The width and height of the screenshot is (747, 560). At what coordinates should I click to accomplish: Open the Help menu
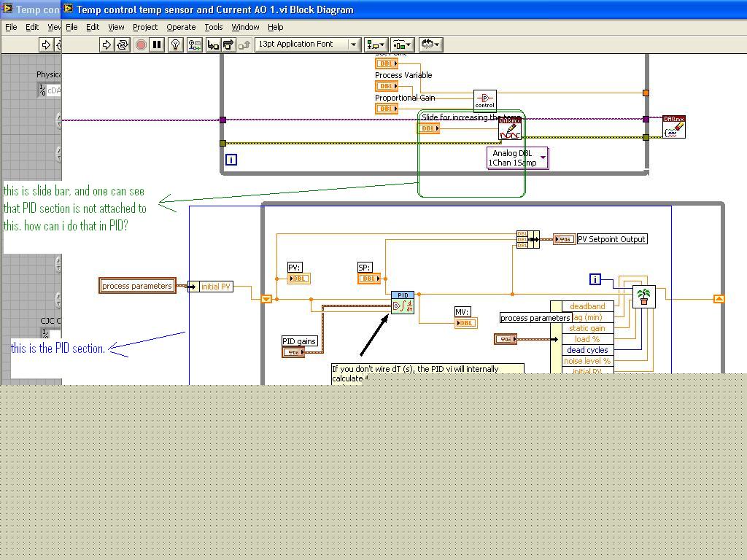(x=275, y=27)
